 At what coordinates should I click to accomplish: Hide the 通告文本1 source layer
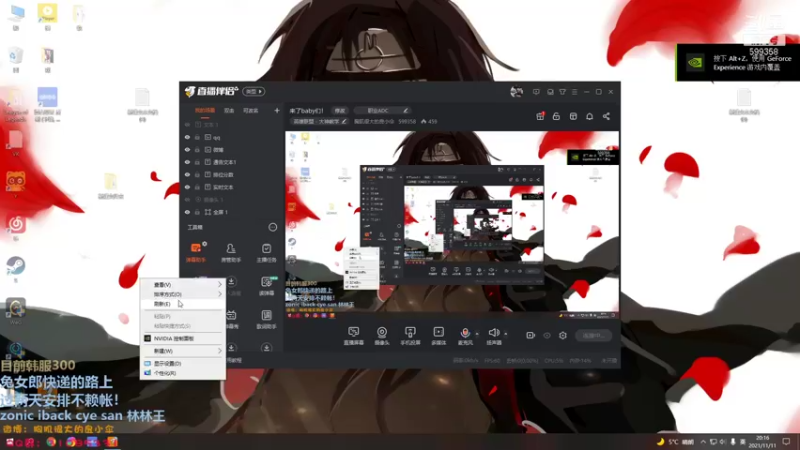[x=187, y=162]
